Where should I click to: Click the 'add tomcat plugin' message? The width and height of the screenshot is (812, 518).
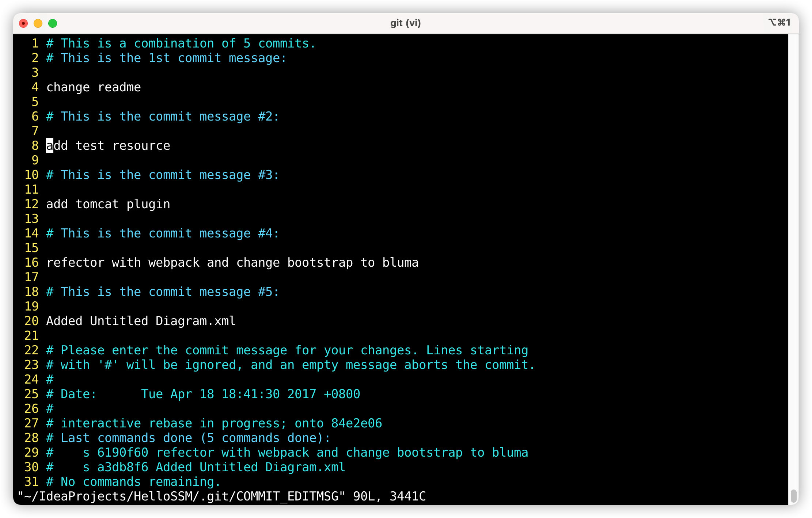point(108,204)
